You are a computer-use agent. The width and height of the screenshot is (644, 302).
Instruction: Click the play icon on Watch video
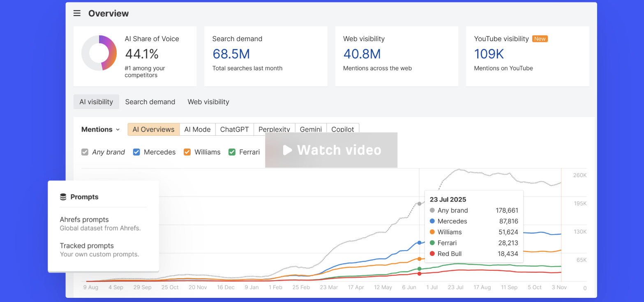[288, 150]
